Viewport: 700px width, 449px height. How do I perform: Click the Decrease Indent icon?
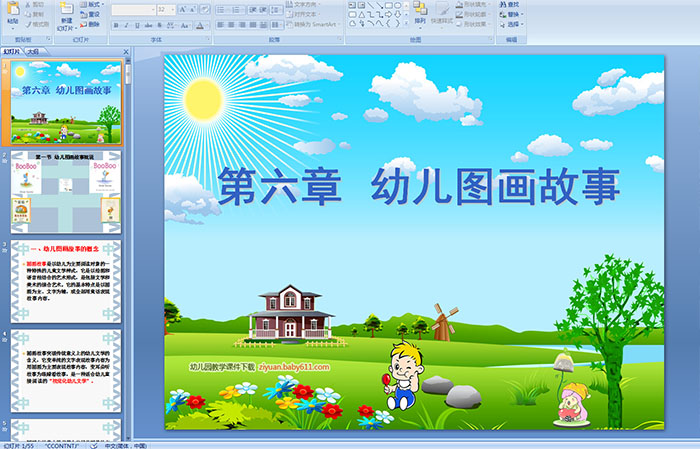253,9
